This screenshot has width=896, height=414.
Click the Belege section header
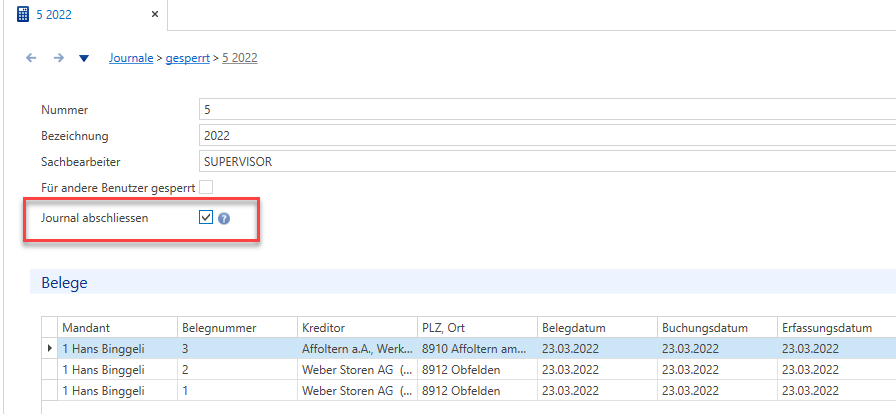(463, 282)
